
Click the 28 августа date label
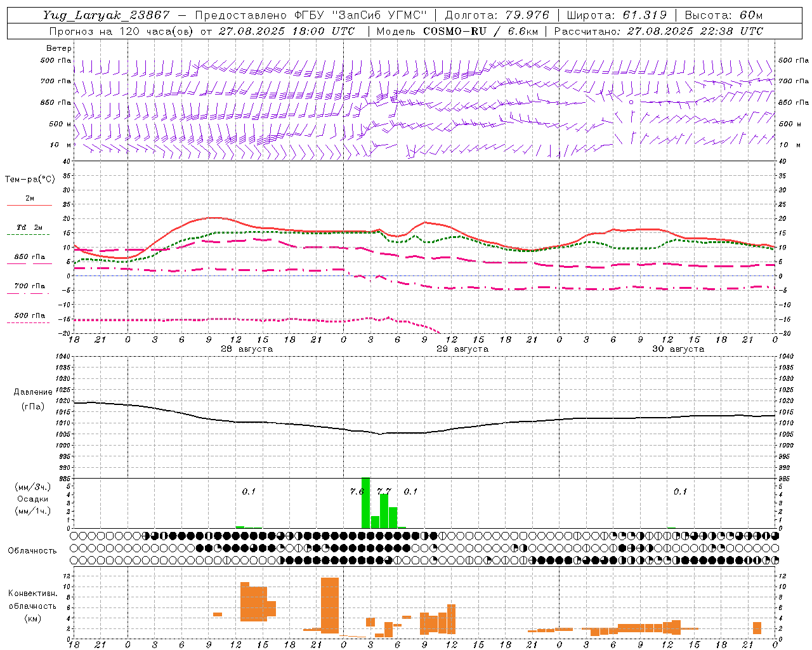[x=247, y=349]
